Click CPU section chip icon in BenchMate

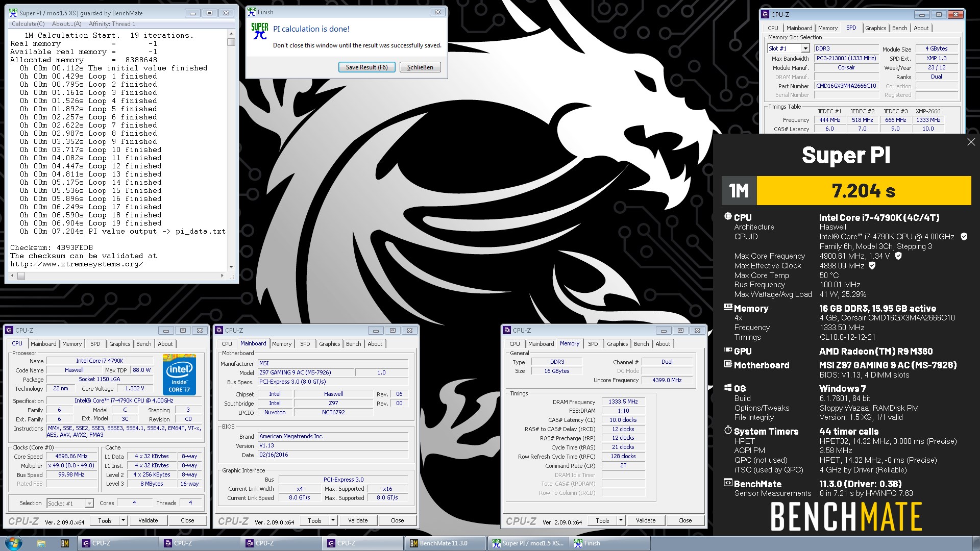point(728,216)
